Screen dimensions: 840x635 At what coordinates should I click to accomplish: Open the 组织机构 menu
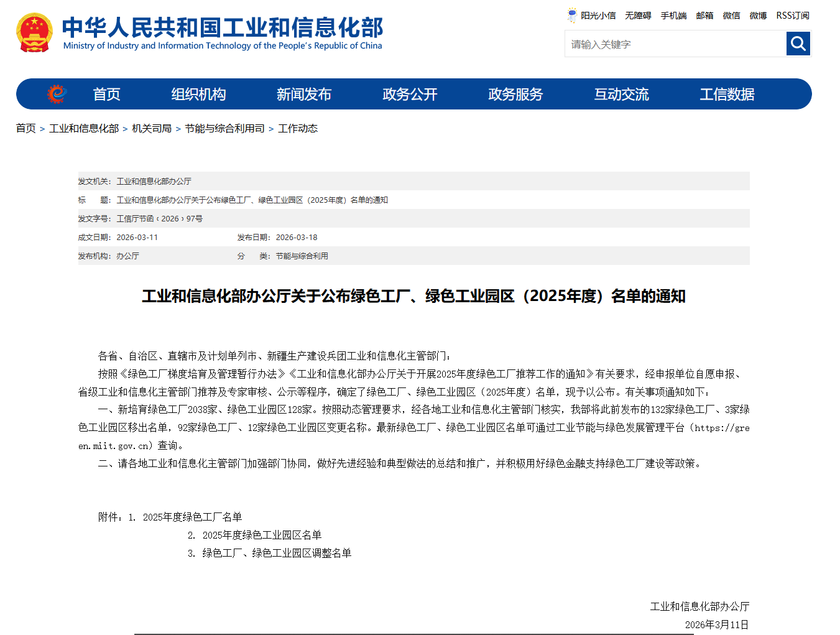(198, 95)
